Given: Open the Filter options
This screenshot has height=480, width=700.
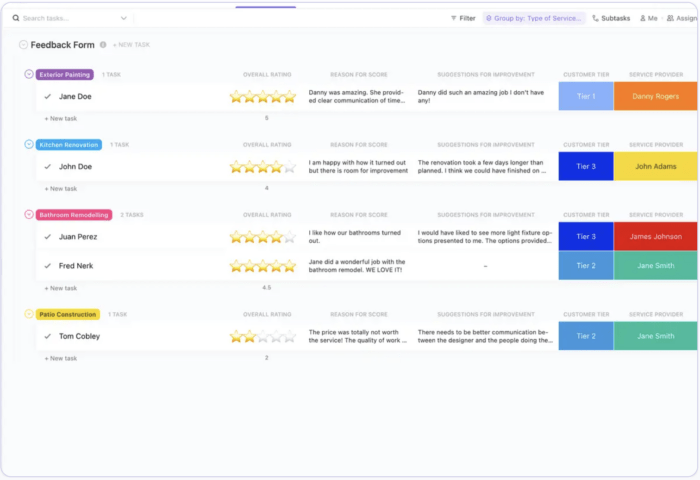Looking at the screenshot, I should pos(462,18).
